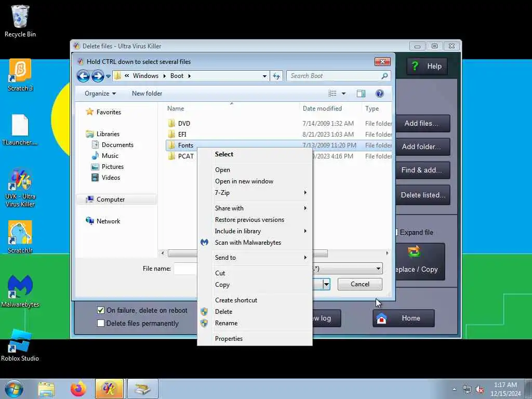The height and width of the screenshot is (399, 532).
Task: Launch the Roblox Studio desktop shortcut
Action: point(20,345)
